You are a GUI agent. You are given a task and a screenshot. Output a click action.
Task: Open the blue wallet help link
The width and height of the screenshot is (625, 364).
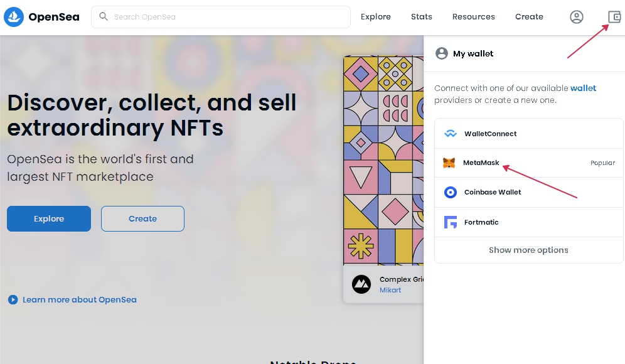point(583,88)
